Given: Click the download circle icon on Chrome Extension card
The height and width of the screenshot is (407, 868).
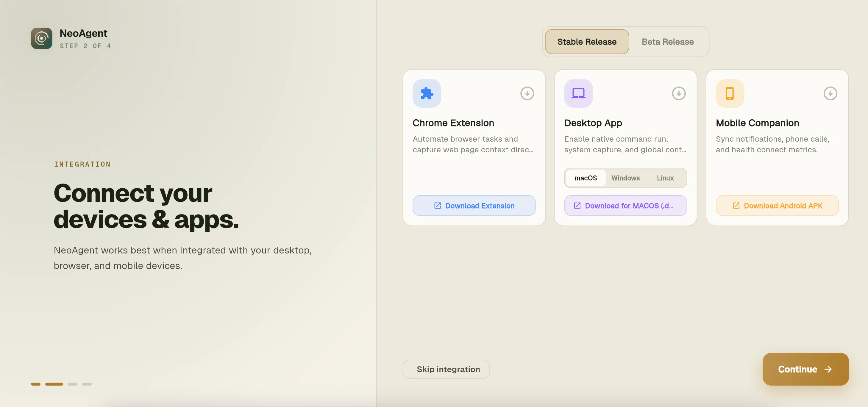Looking at the screenshot, I should point(527,93).
